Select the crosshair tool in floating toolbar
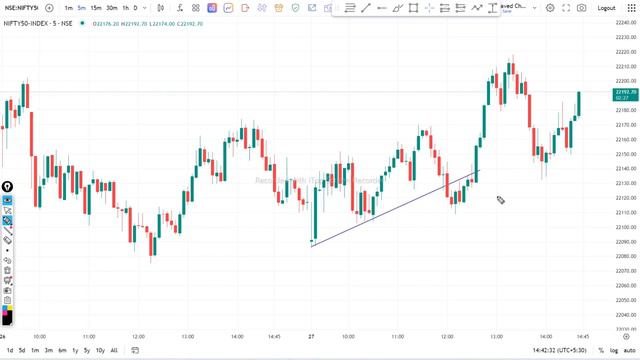 click(x=429, y=8)
